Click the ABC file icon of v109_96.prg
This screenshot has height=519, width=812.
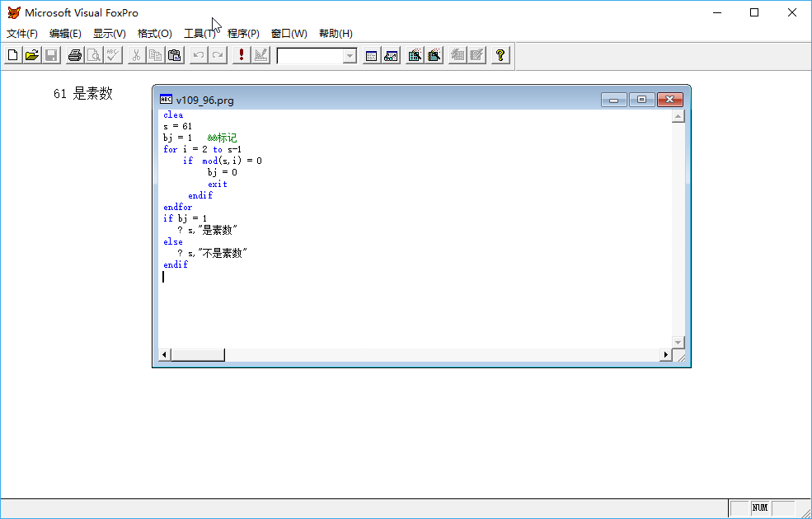pyautogui.click(x=166, y=100)
